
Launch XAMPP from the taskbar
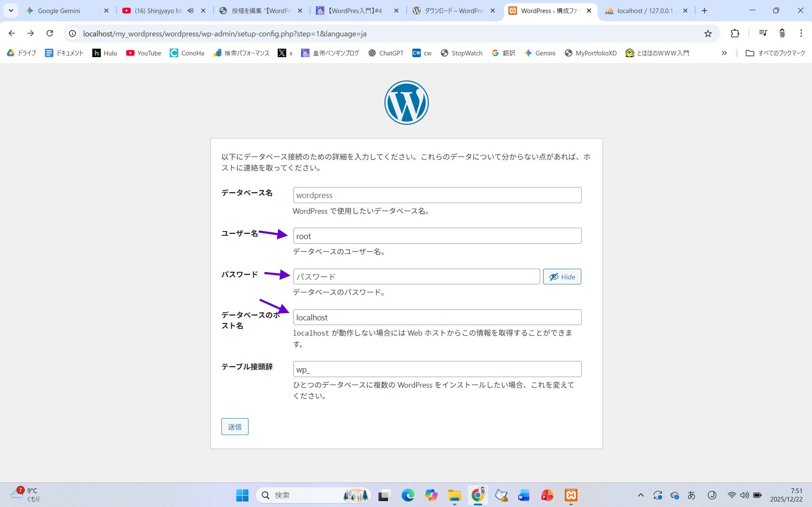(x=571, y=495)
